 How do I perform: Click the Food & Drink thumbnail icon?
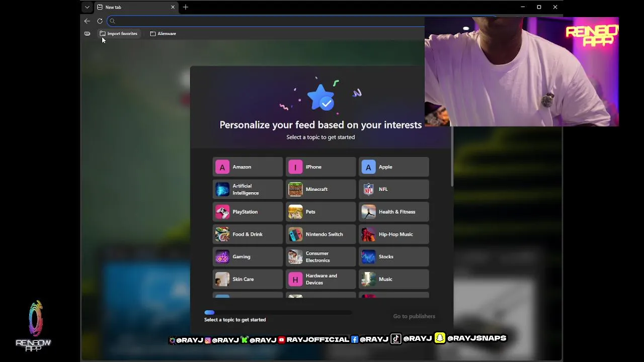click(222, 234)
